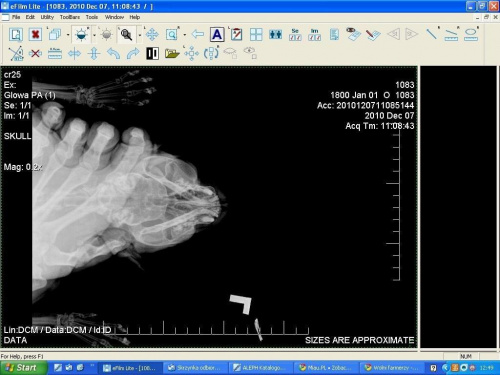Toggle the grayed eye visibility icon
This screenshot has width=500, height=375.
[x=250, y=53]
